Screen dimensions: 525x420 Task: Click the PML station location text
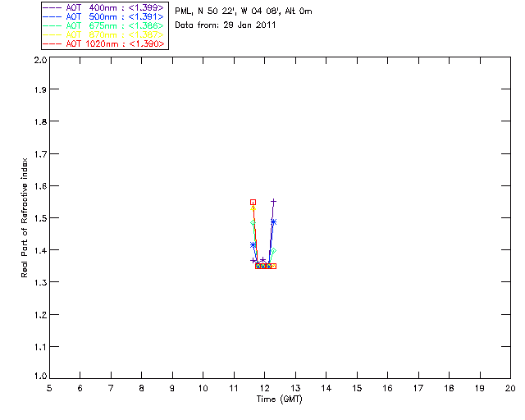click(x=244, y=11)
